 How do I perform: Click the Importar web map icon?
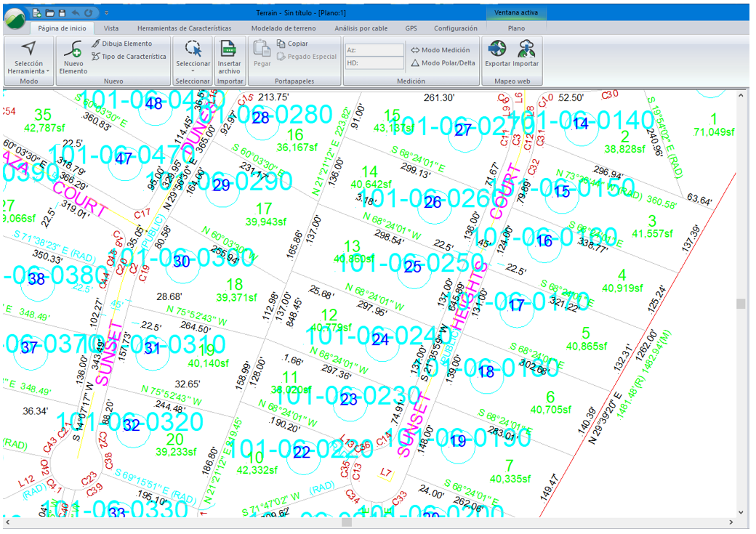pyautogui.click(x=526, y=49)
